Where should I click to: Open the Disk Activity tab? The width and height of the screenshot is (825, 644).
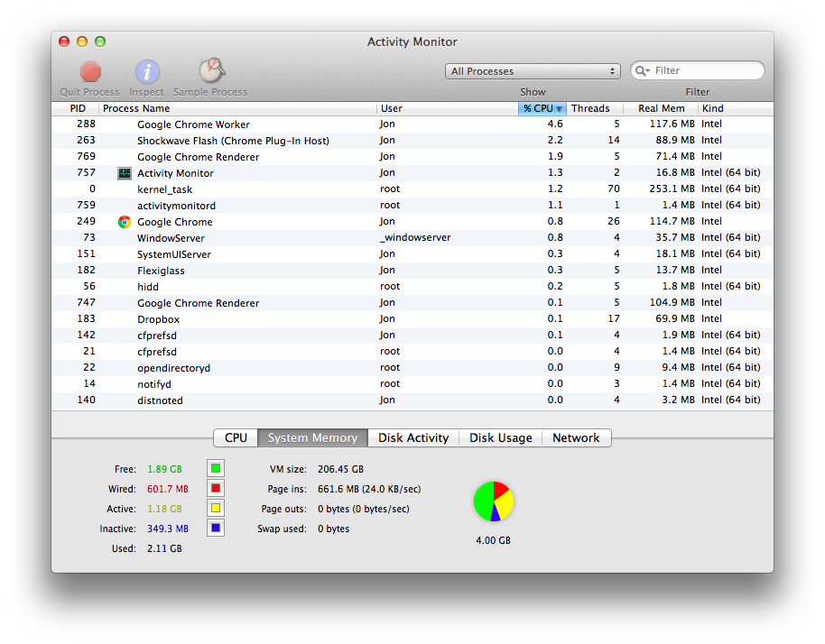click(x=413, y=438)
